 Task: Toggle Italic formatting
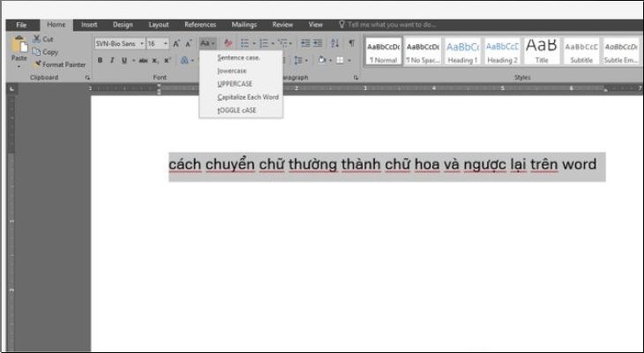coord(112,60)
